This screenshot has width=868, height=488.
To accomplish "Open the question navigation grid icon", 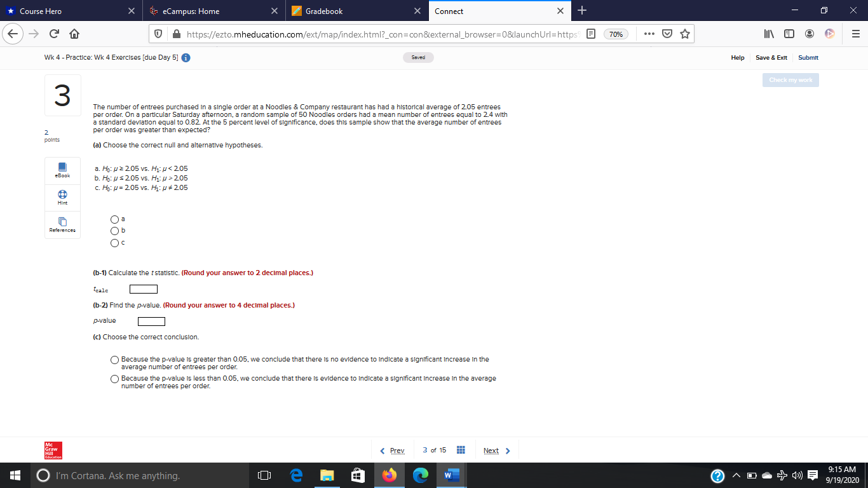I will (461, 450).
